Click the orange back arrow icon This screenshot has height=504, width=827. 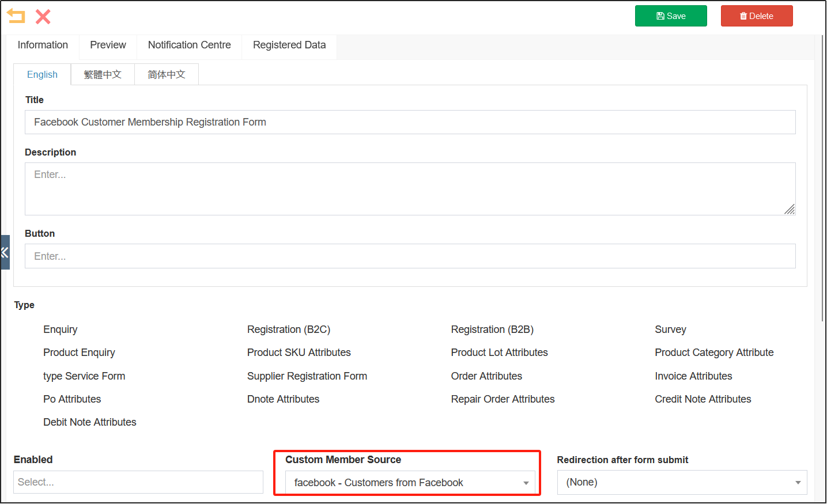click(x=16, y=16)
